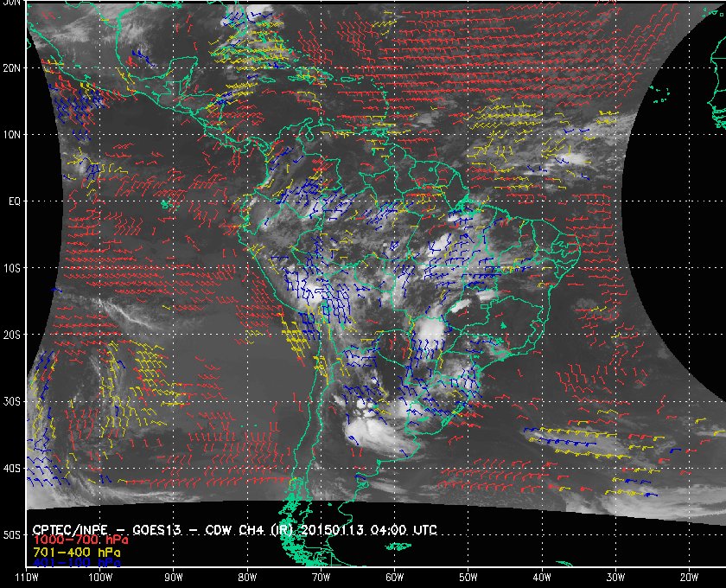Click the 80W longitude label
Image resolution: width=726 pixels, height=588 pixels.
[x=247, y=578]
